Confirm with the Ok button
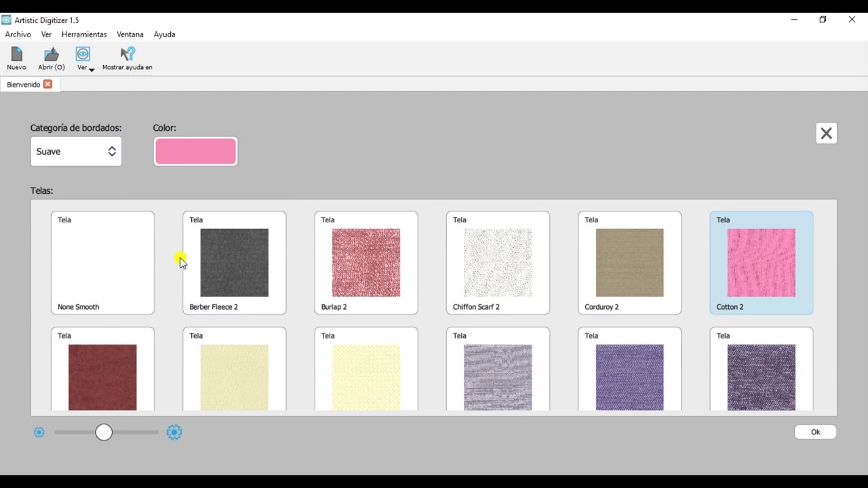 pos(815,432)
